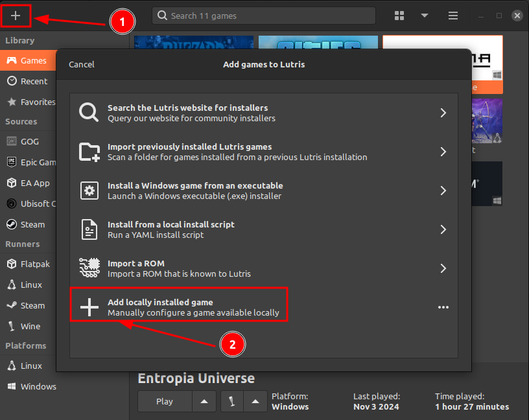Image resolution: width=529 pixels, height=420 pixels.
Task: Click the plus icon to add a game
Action: click(16, 16)
